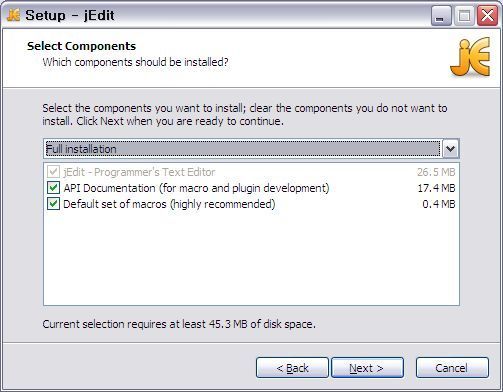Screen dimensions: 503x392
Task: Click the jEdit icon in the title bar
Action: click(x=13, y=15)
